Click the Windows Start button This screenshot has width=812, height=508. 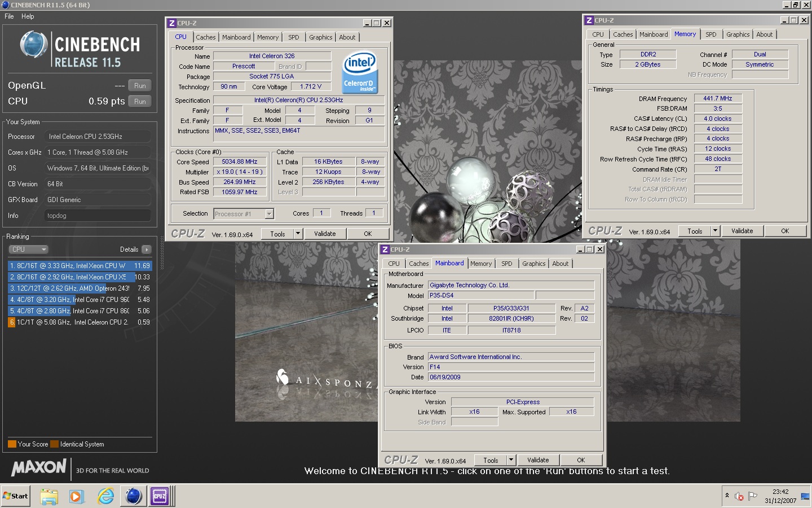(16, 496)
